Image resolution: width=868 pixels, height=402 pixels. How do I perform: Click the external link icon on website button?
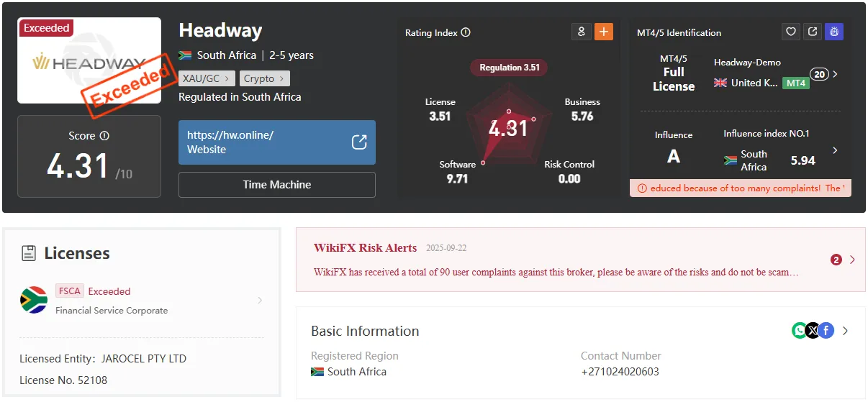coord(359,142)
